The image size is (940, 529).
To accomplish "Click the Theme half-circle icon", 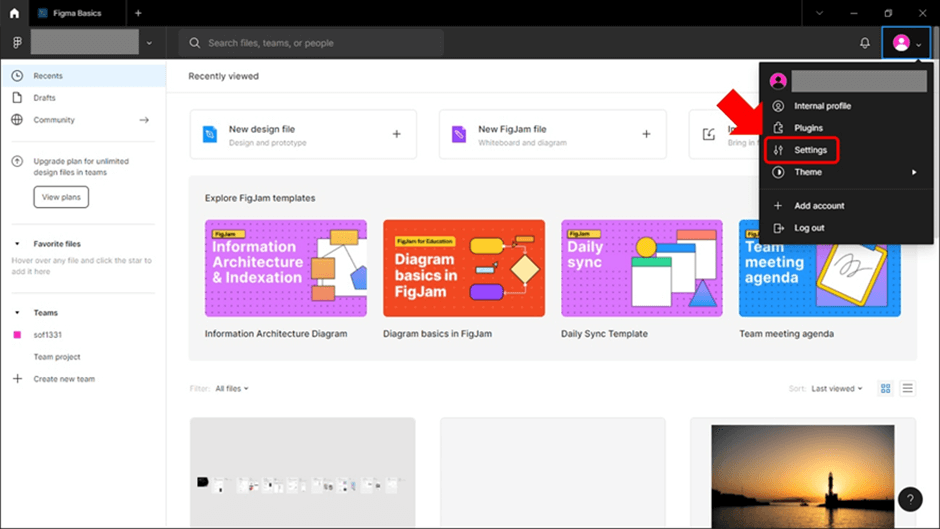I will [778, 172].
